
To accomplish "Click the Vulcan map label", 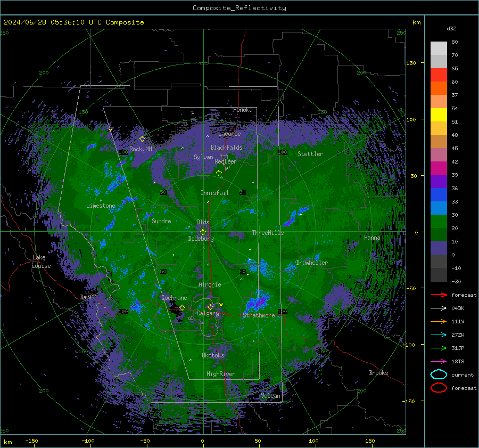I will (270, 396).
